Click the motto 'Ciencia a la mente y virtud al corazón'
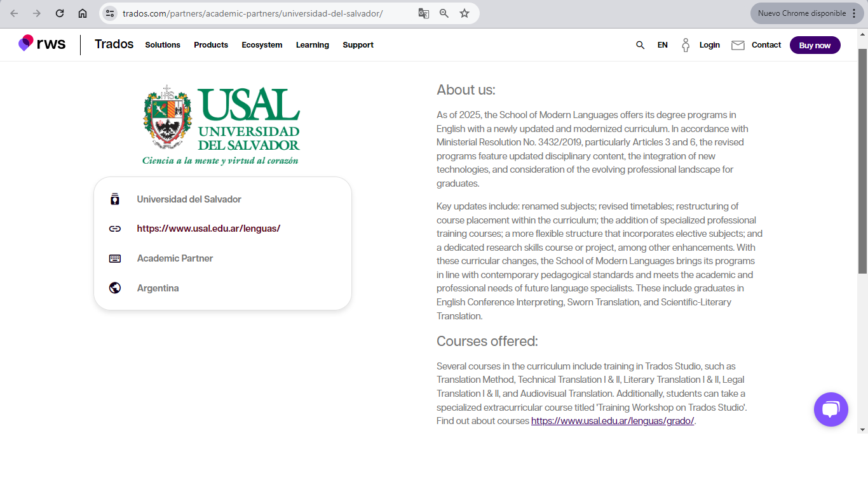Viewport: 868px width, 485px height. click(220, 161)
